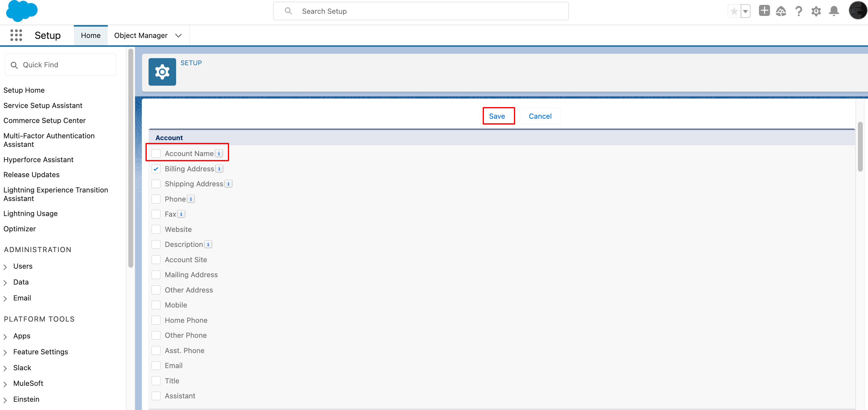The height and width of the screenshot is (410, 868).
Task: Click the Cancel button
Action: (540, 116)
